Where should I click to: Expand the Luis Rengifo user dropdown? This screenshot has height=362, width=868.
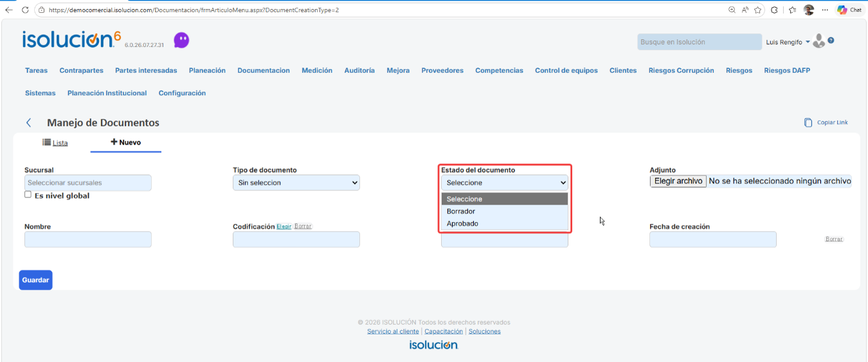(788, 42)
